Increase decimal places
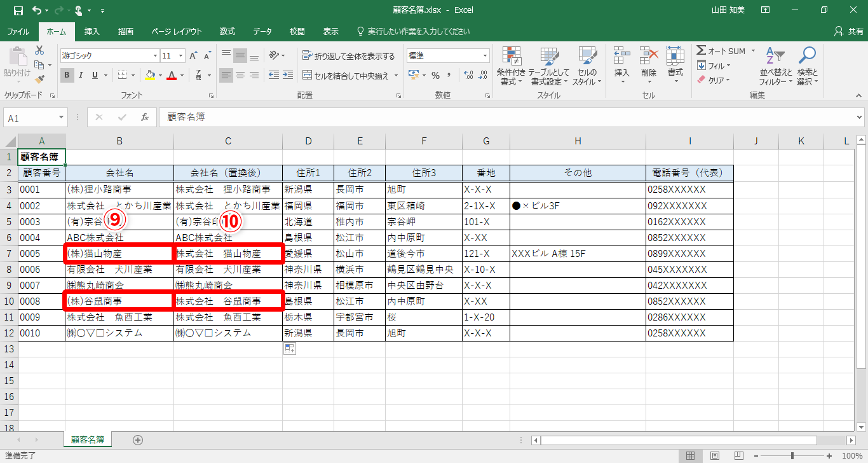Screen dimensions: 868x463 [x=469, y=75]
